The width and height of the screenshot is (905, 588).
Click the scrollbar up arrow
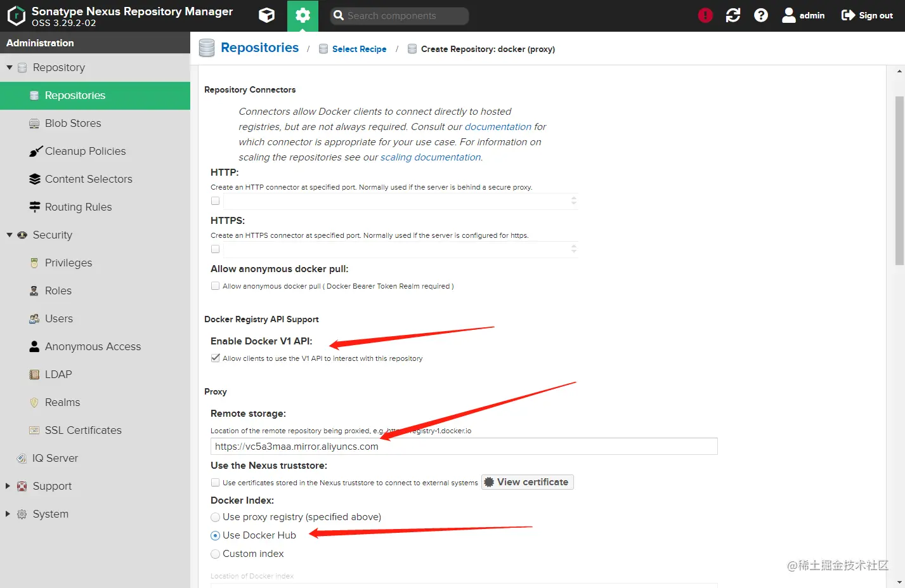coord(899,71)
